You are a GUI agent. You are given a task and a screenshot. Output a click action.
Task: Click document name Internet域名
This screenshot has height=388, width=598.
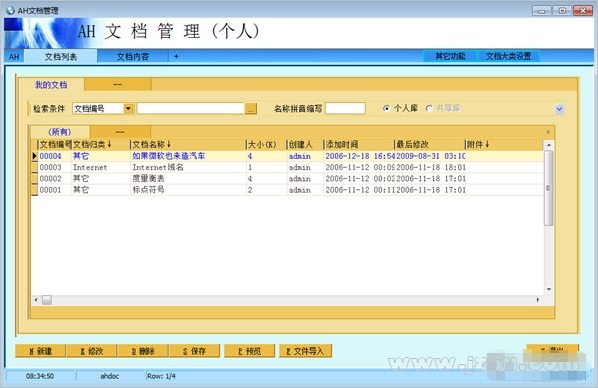(158, 167)
